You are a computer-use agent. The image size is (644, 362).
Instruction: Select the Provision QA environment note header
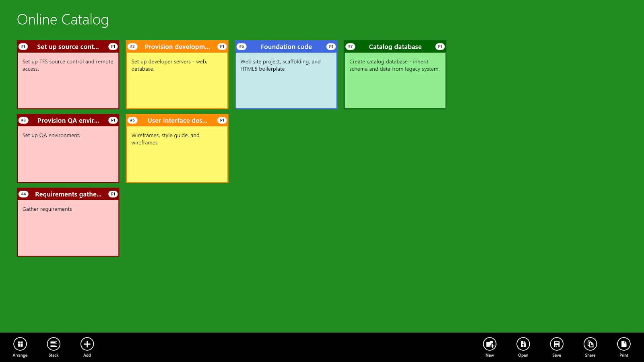[68, 120]
